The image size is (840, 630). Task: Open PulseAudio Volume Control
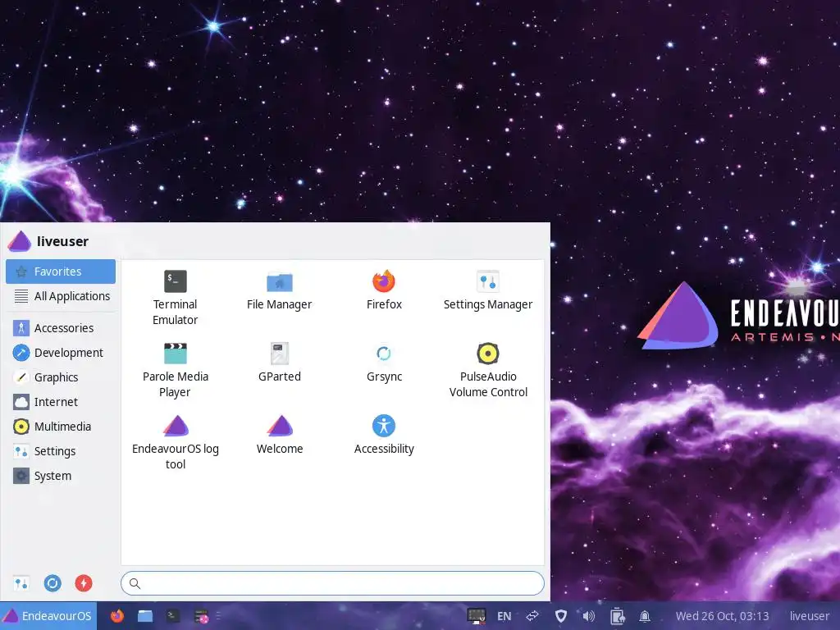pos(488,370)
